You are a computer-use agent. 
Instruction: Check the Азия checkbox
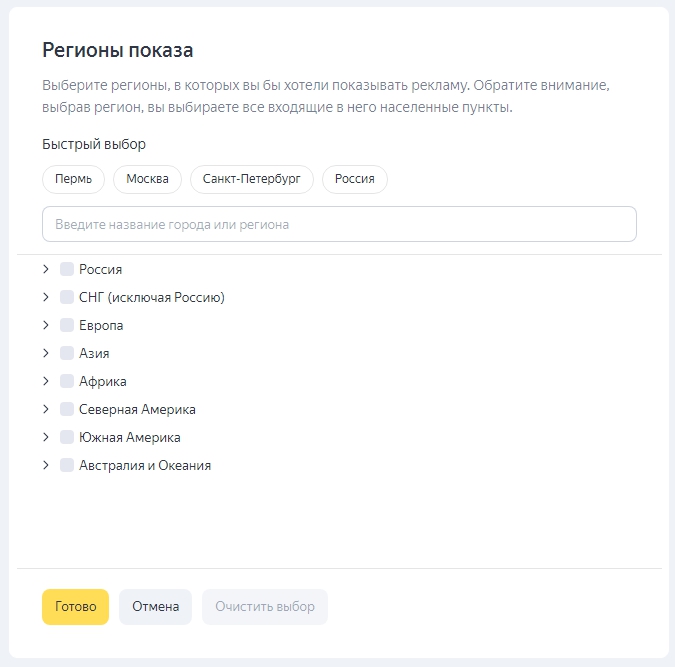67,353
